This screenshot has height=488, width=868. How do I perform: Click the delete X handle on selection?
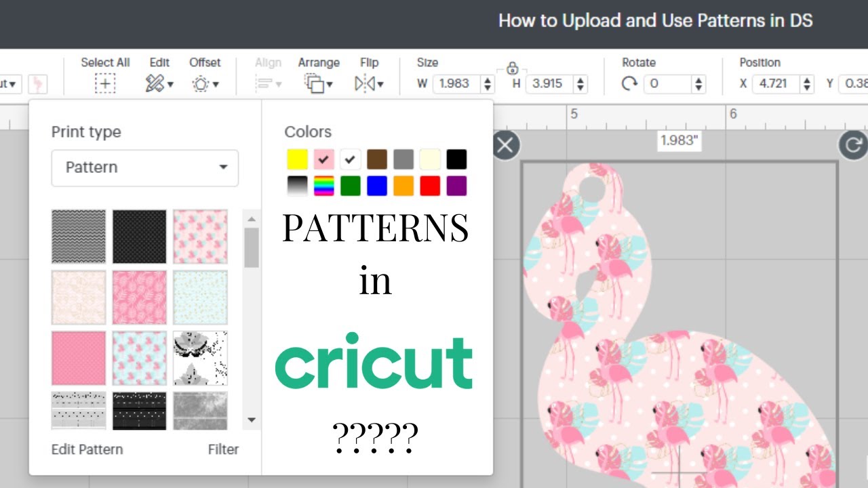pos(505,145)
